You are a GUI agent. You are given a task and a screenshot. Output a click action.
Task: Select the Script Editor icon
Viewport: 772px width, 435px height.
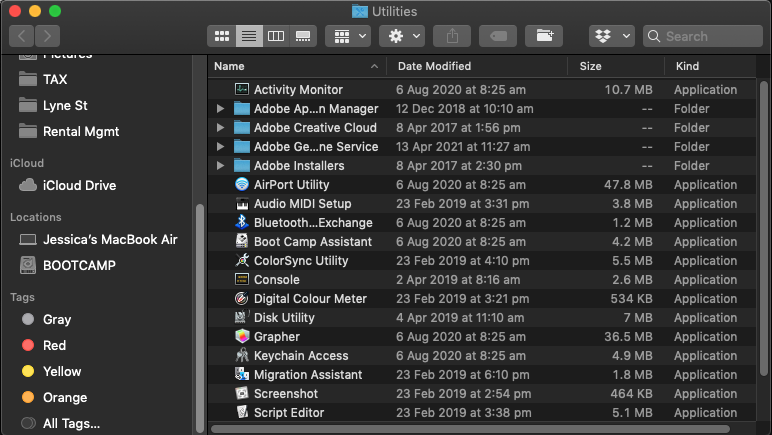point(242,412)
